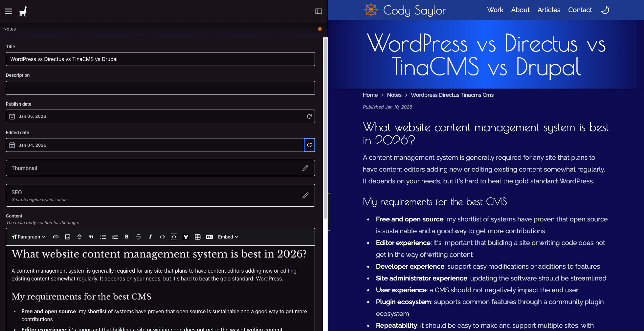Insert an image into the content
Viewport: 644px width, 331px height.
pyautogui.click(x=68, y=237)
